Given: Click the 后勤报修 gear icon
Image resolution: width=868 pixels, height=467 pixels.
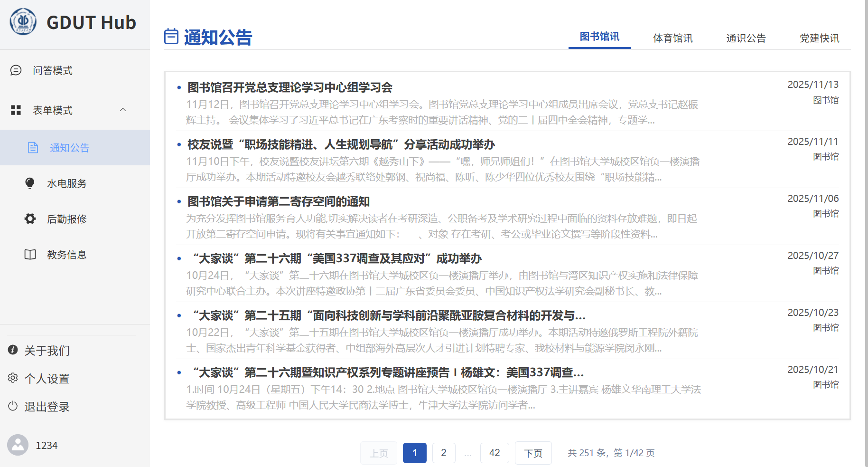Looking at the screenshot, I should 30,219.
